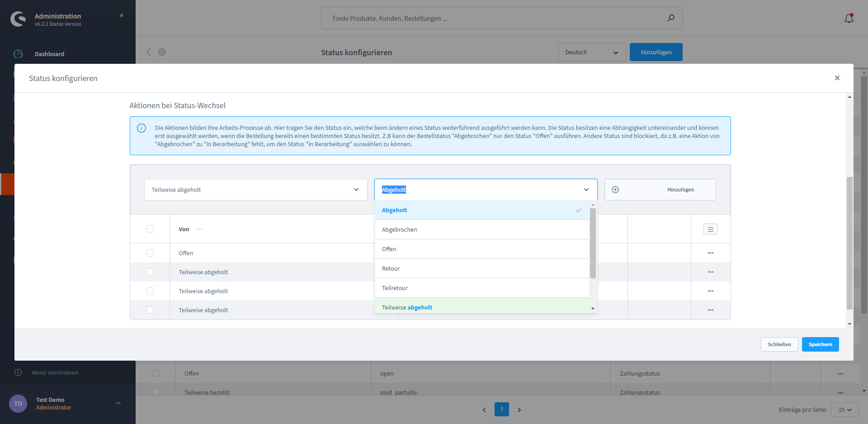Click page 1 pagination button
The height and width of the screenshot is (424, 868).
point(502,410)
